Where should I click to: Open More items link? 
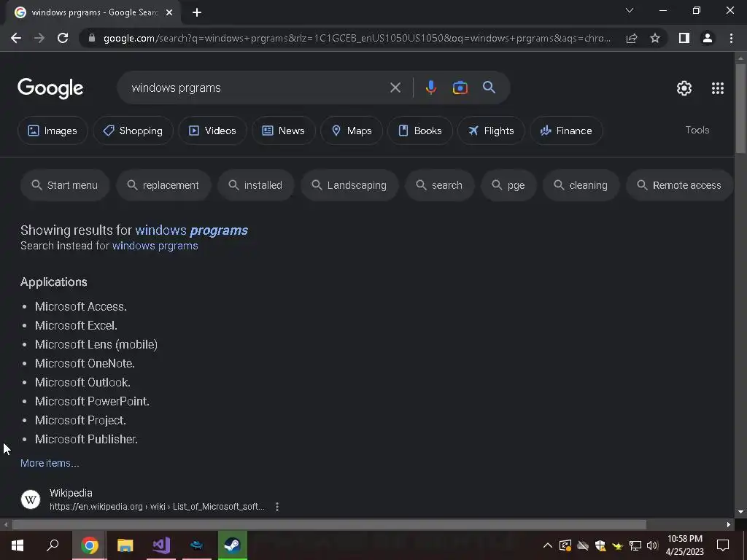50,463
